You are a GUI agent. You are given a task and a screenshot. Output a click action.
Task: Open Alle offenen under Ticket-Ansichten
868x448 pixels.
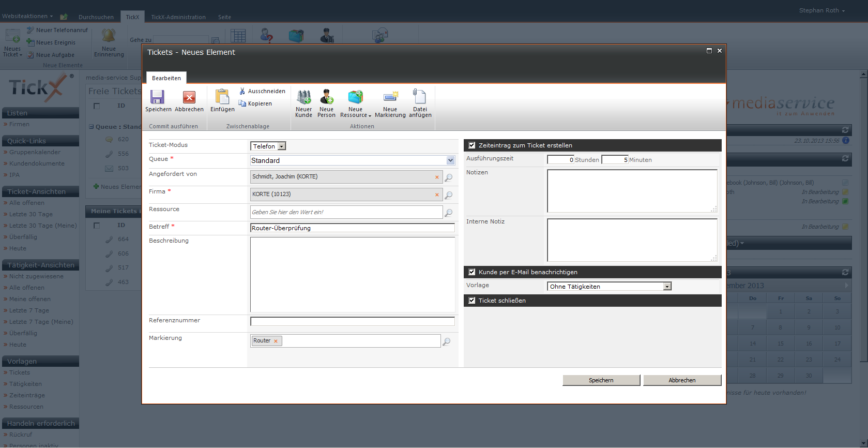pos(27,203)
